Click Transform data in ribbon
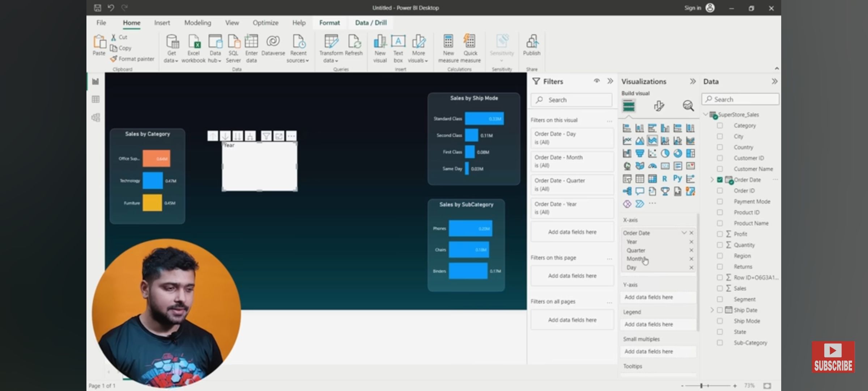Screen dimensions: 868x391 tap(331, 49)
